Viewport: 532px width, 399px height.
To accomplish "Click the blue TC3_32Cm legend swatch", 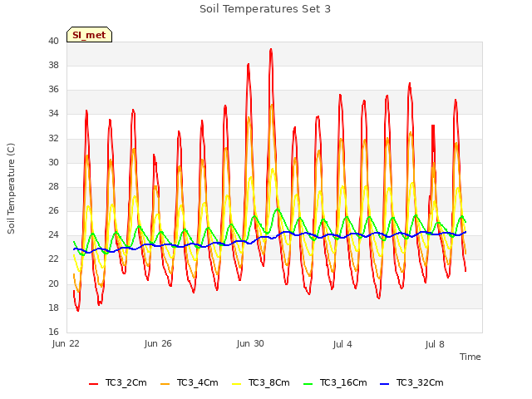I will [x=384, y=384].
